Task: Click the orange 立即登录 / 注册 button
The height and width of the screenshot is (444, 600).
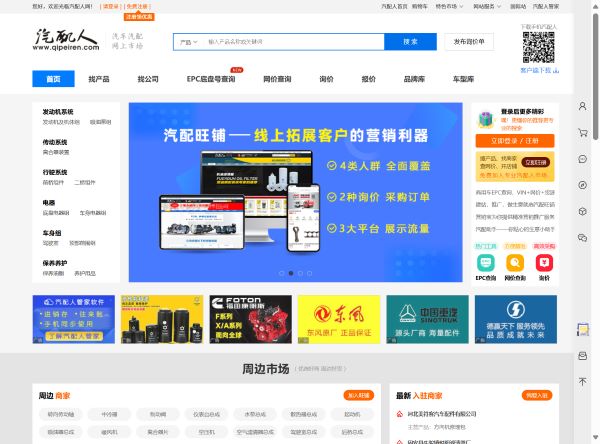Action: (x=515, y=141)
